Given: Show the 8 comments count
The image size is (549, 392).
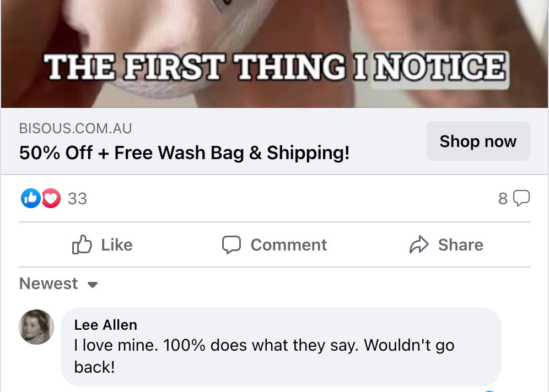Looking at the screenshot, I should tap(503, 198).
